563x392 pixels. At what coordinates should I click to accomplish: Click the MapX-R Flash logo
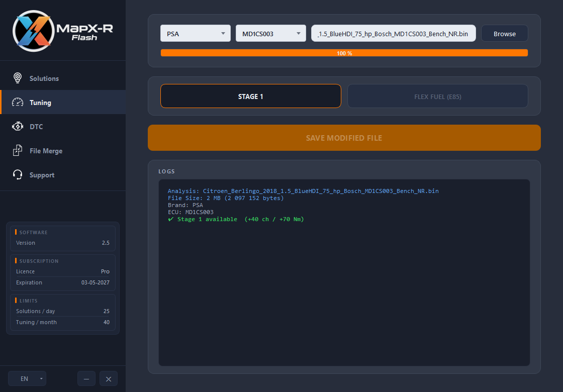pos(63,31)
